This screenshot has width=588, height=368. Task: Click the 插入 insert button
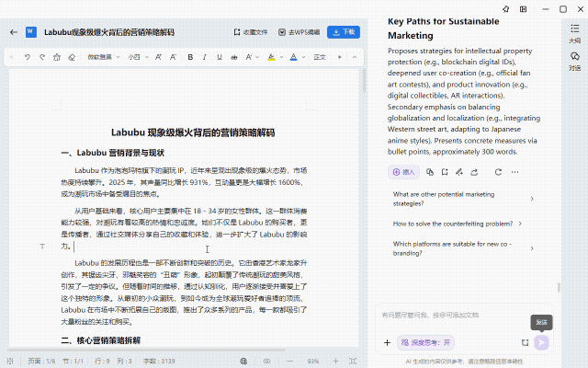tap(403, 172)
